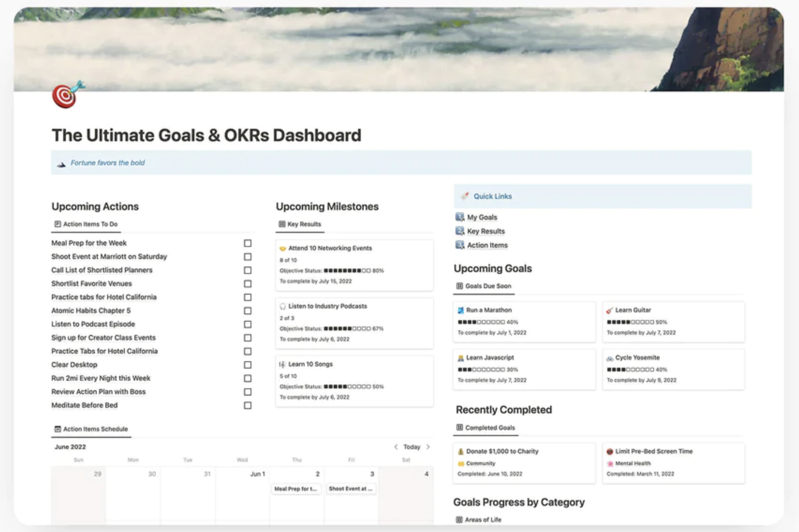Click the bicycle icon next to Cycle Yosemite

click(609, 357)
